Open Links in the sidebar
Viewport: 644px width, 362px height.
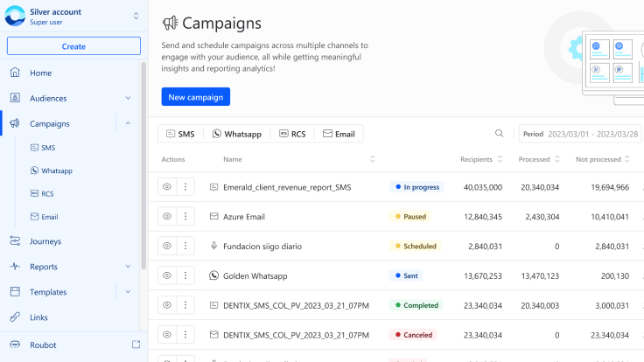pyautogui.click(x=38, y=317)
